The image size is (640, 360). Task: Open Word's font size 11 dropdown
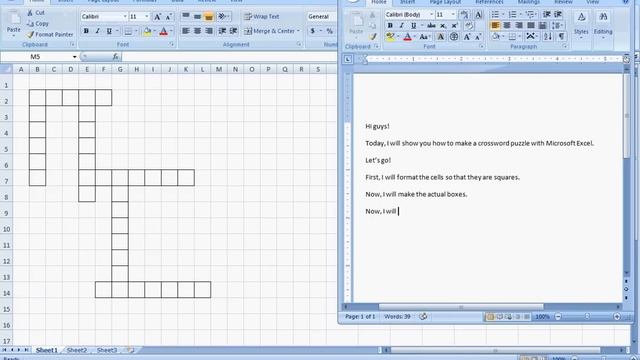(x=453, y=15)
